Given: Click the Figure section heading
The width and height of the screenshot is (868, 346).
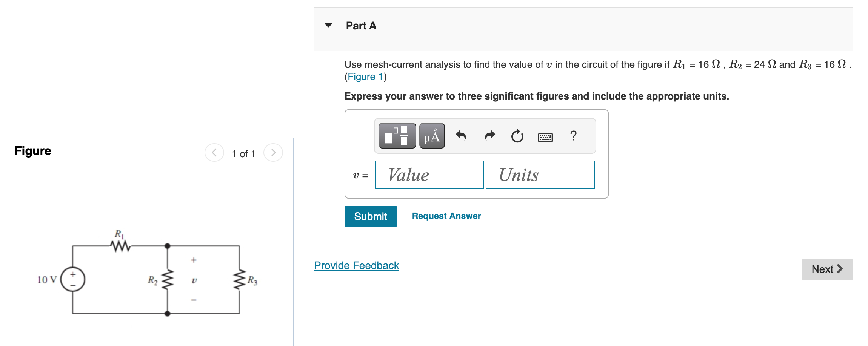Looking at the screenshot, I should (x=32, y=150).
